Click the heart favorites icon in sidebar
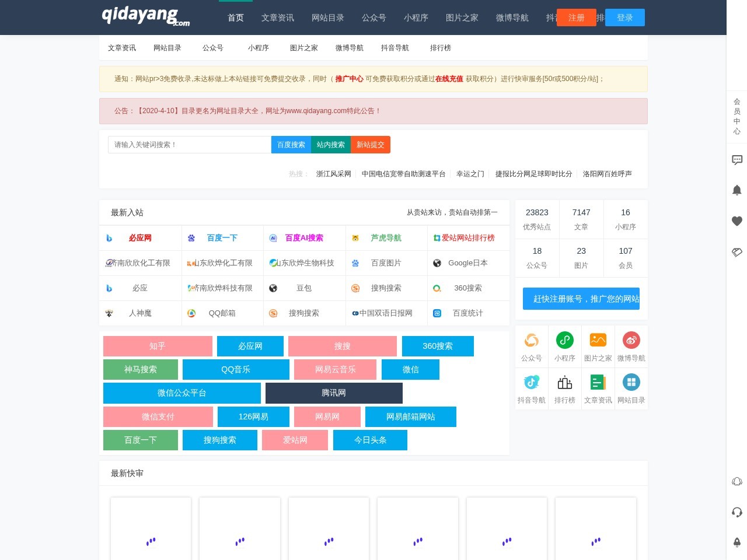 737,221
